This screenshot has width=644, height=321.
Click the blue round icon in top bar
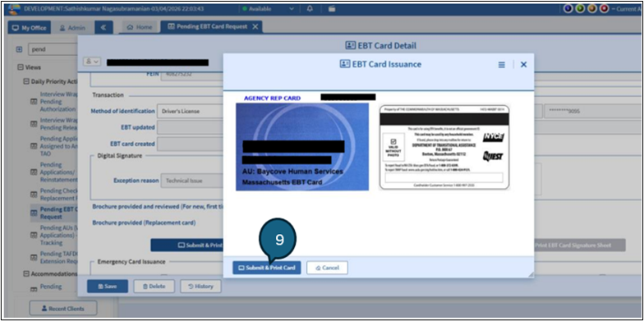click(568, 8)
